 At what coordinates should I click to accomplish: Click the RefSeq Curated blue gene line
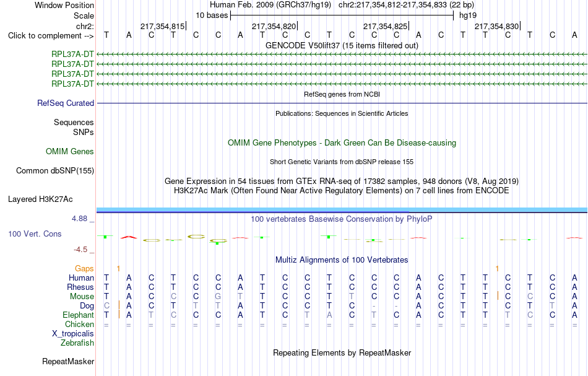pyautogui.click(x=342, y=103)
